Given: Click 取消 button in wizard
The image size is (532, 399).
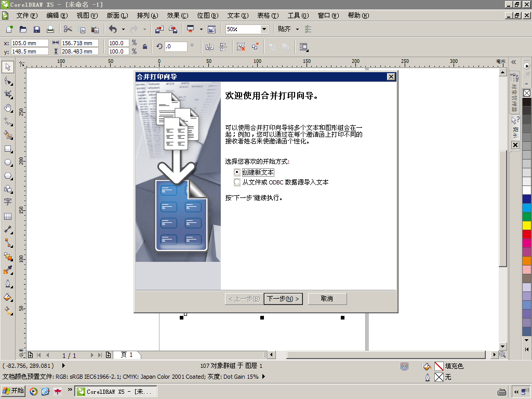Looking at the screenshot, I should click(327, 299).
